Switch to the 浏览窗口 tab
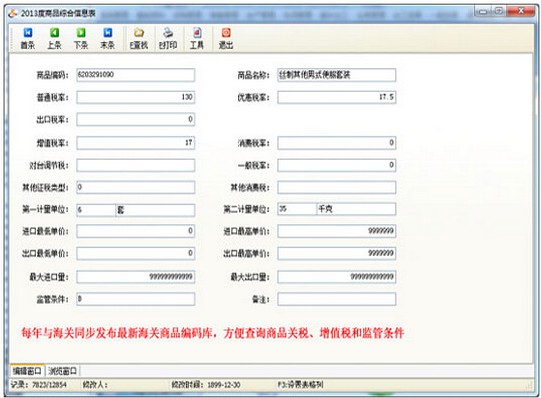Viewport: 541px width, 398px height. (x=62, y=371)
